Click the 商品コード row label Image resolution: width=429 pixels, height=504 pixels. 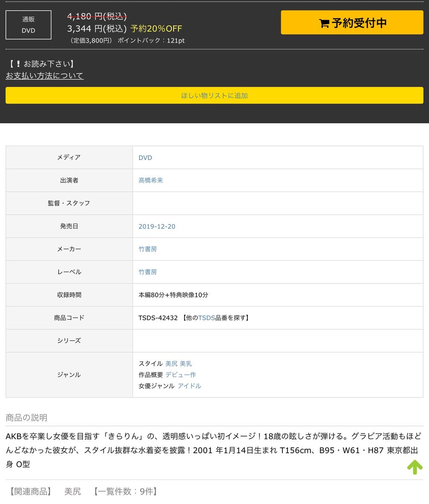[x=69, y=318]
